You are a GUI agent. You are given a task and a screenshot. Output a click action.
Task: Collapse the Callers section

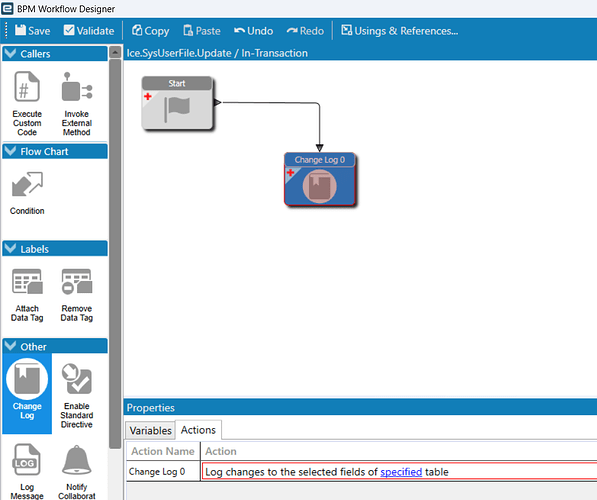[x=10, y=53]
